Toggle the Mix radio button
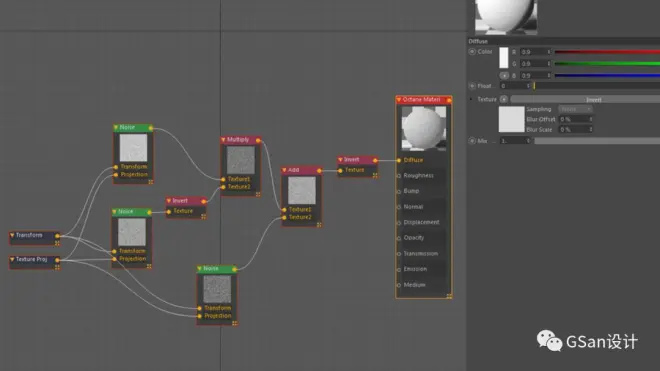660x371 pixels. pos(472,141)
